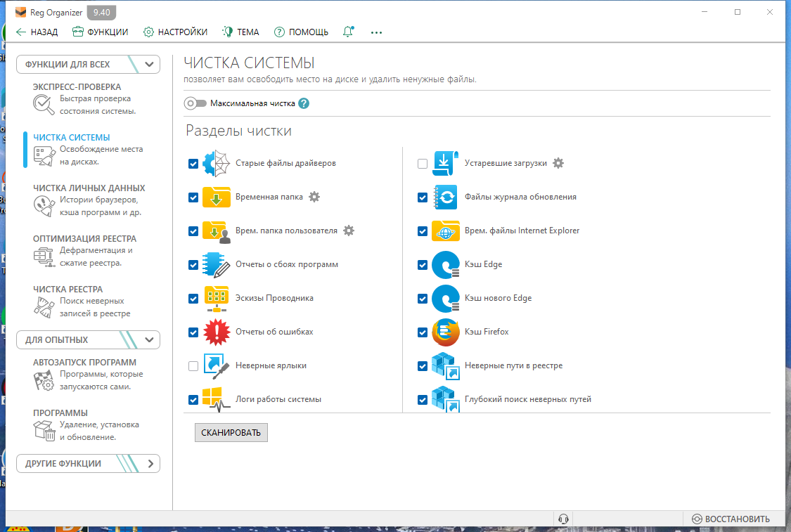This screenshot has width=791, height=532.
Task: Click the Кэш Firefox icon
Action: point(446,332)
